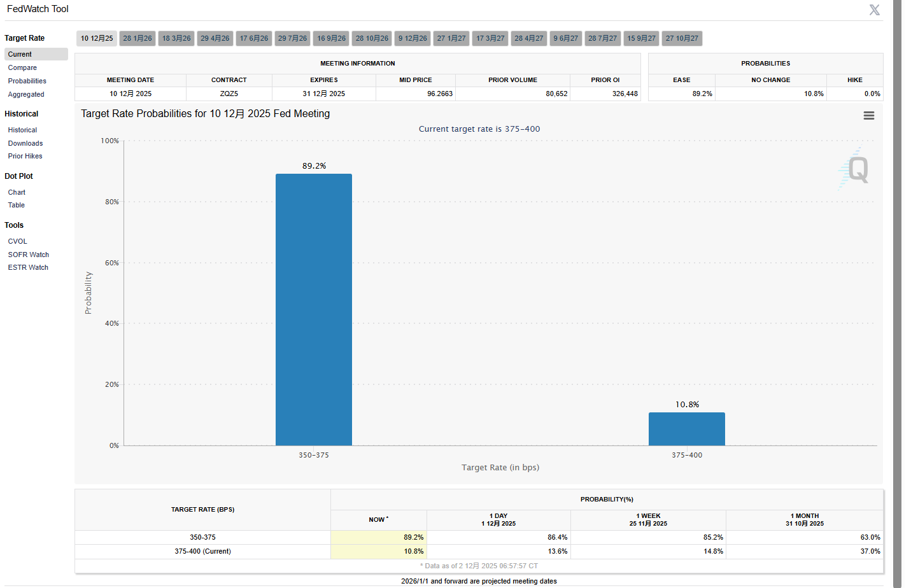Click the X share icon
Screen dimensions: 911x588
pyautogui.click(x=874, y=10)
